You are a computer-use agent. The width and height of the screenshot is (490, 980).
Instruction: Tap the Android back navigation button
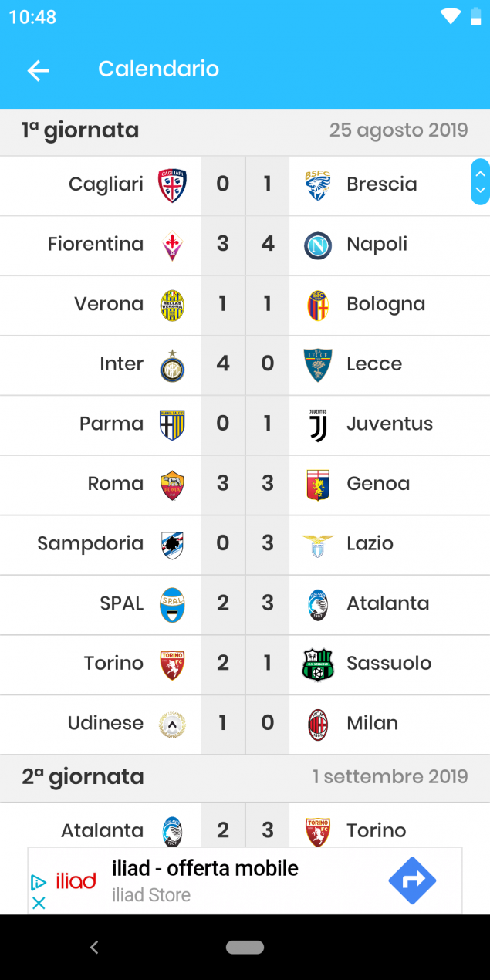(x=94, y=948)
